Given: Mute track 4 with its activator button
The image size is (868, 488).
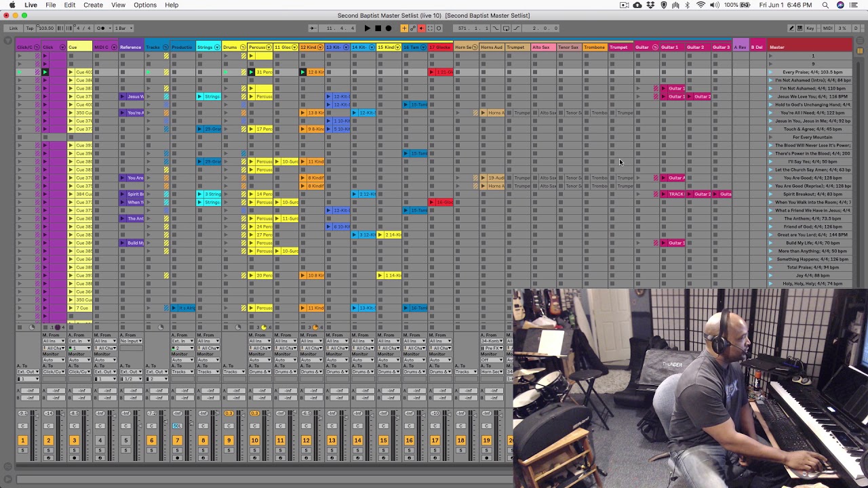Looking at the screenshot, I should (x=100, y=441).
